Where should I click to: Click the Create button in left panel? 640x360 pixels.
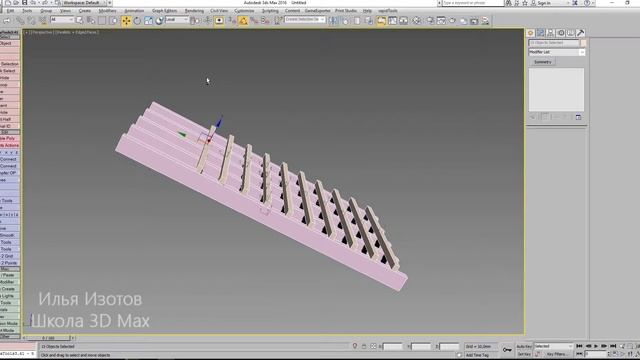pos(10,289)
